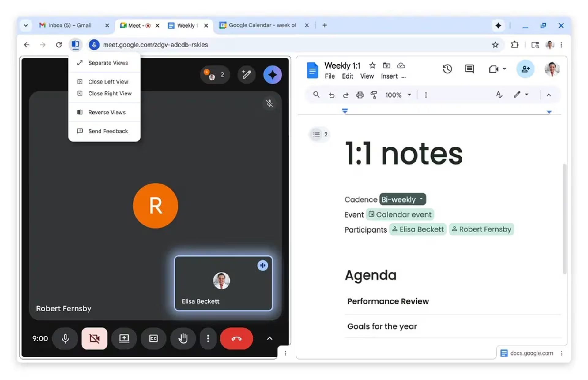This screenshot has height=380, width=588.
Task: Raise your hand in the meeting
Action: pyautogui.click(x=183, y=339)
